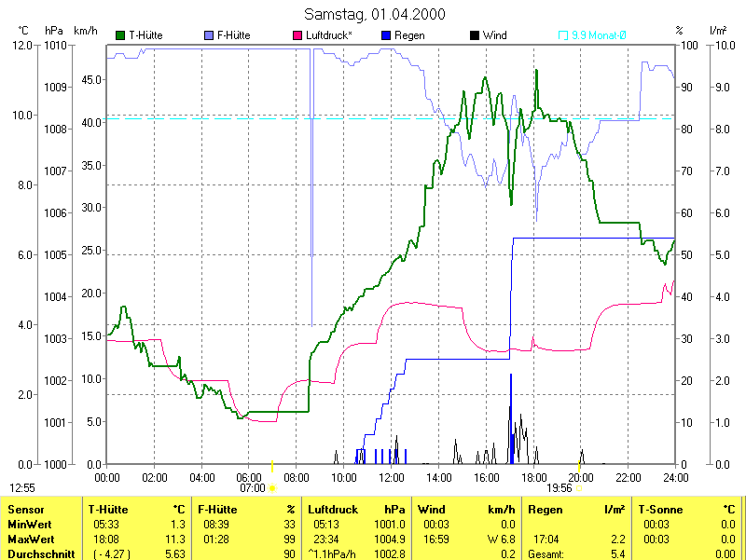Click the green T-Hütte legend swatch
This screenshot has width=746, height=560.
(x=120, y=35)
